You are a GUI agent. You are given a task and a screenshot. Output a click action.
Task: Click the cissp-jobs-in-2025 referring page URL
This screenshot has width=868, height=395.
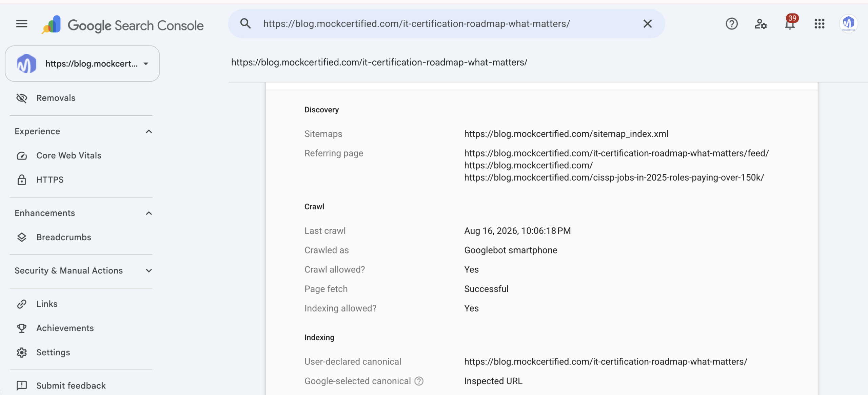[x=614, y=177]
